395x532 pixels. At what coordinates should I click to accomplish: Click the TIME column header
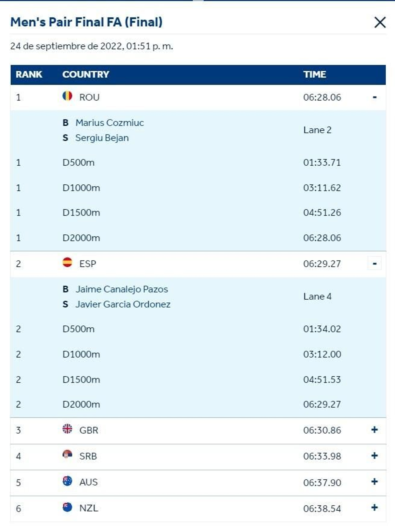click(x=315, y=74)
